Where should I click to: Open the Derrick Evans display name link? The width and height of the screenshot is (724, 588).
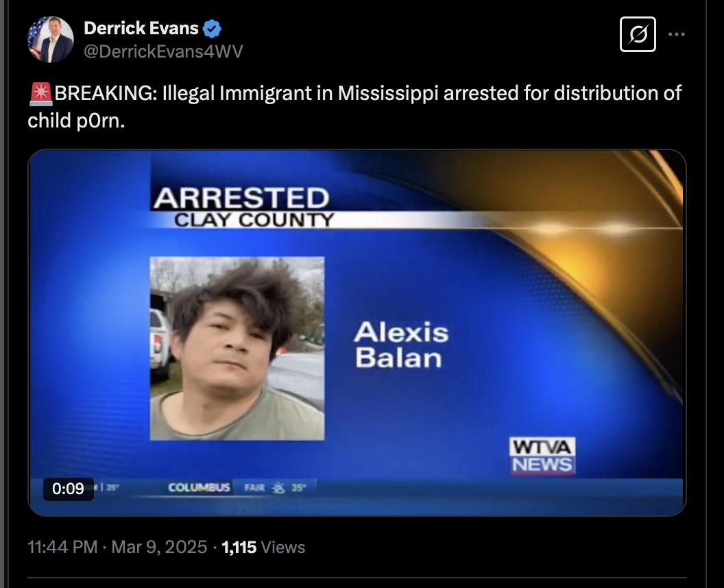pos(141,29)
